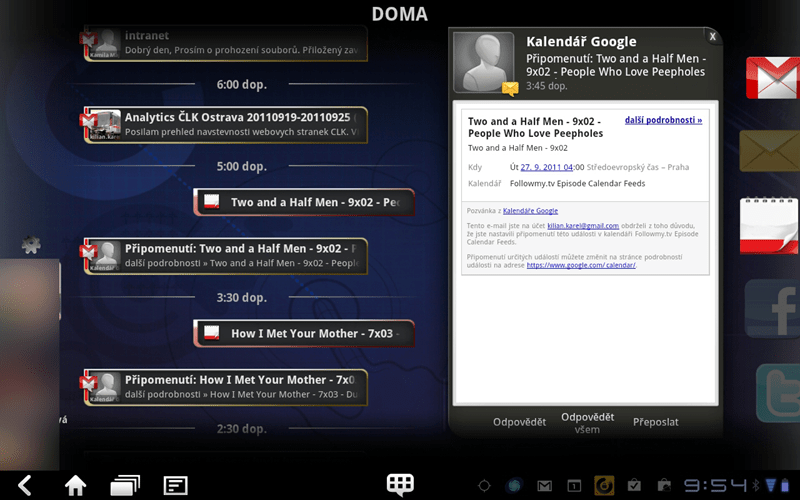Open Připomenutí: Two and a Half Men email
The width and height of the screenshot is (800, 500).
click(226, 256)
